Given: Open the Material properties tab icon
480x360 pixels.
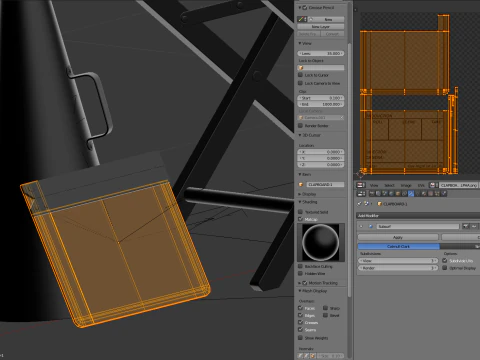Looking at the screenshot, I should pos(424,193).
